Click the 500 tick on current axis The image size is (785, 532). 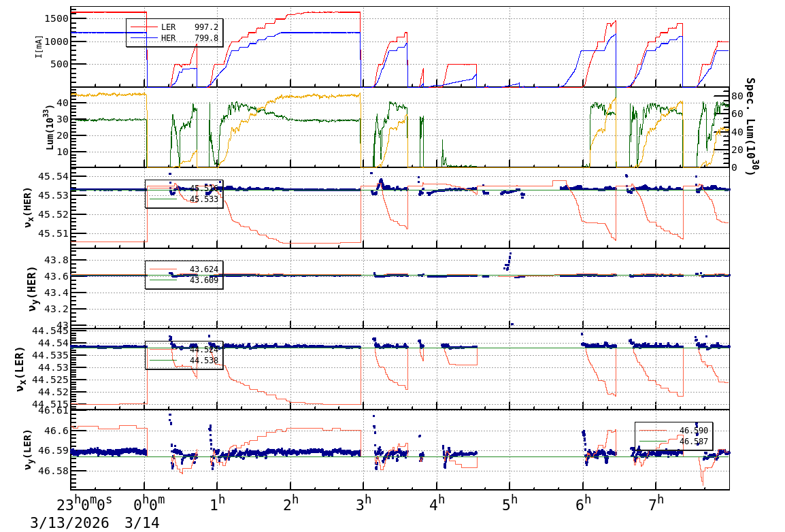tap(59, 64)
